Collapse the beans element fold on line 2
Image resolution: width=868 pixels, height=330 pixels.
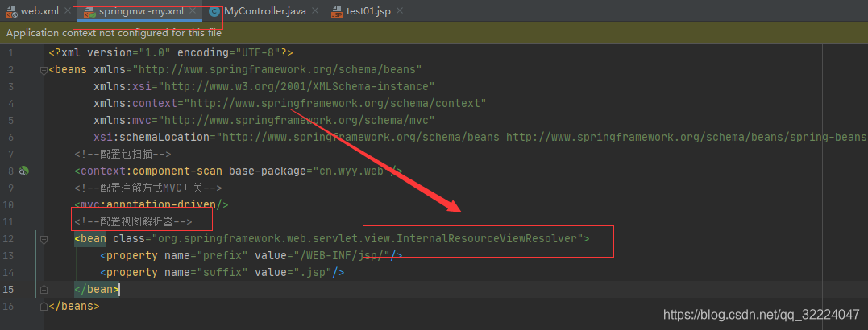[44, 70]
